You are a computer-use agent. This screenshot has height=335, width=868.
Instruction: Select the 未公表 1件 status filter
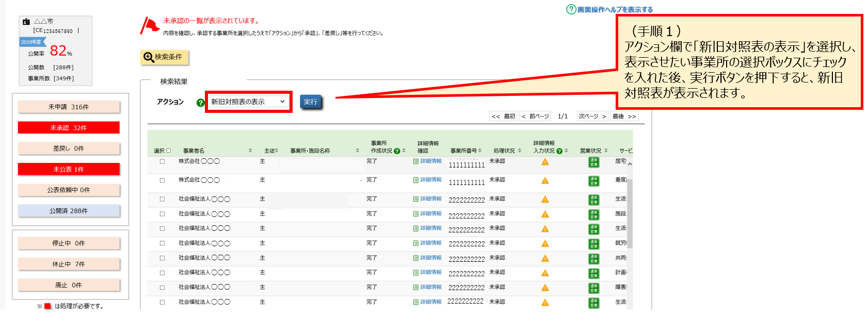click(x=69, y=169)
